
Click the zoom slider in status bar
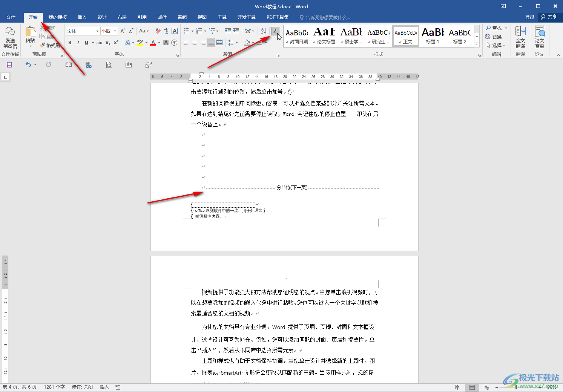point(516,387)
